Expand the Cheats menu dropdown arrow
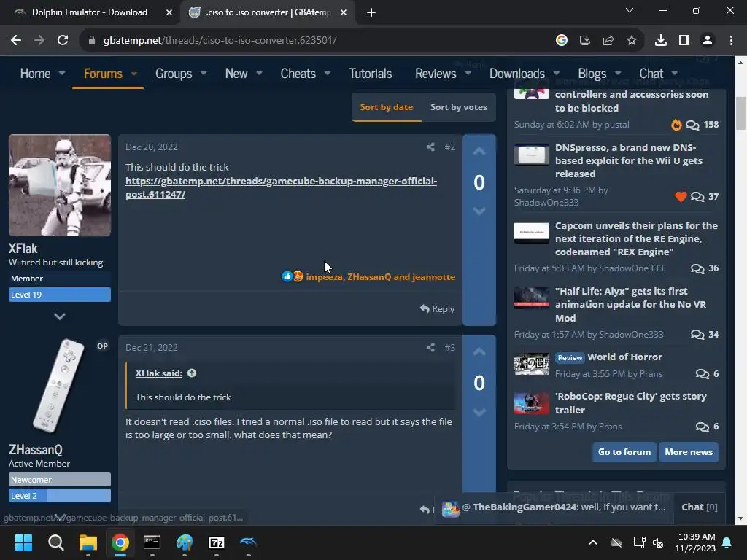 (x=328, y=74)
